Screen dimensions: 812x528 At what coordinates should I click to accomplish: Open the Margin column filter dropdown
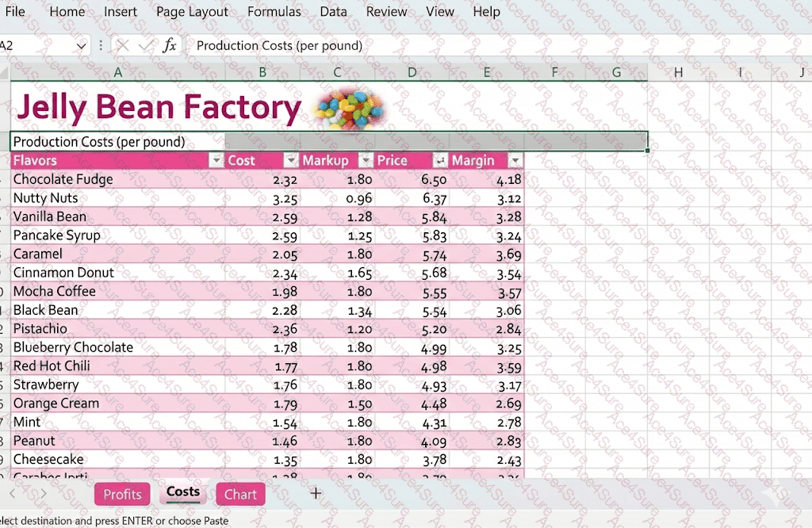[x=515, y=161]
